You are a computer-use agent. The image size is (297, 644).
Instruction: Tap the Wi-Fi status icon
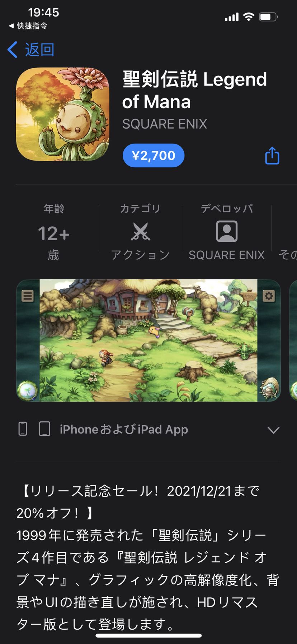(x=249, y=17)
